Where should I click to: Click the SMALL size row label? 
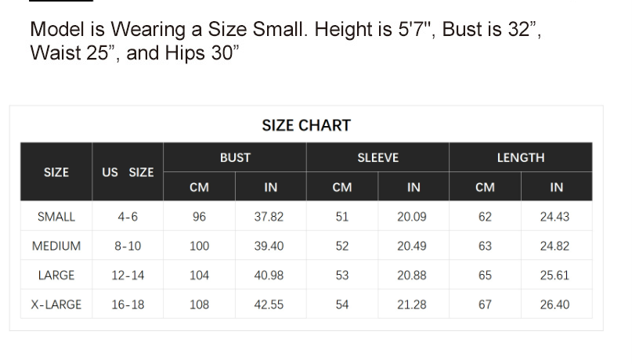click(56, 217)
